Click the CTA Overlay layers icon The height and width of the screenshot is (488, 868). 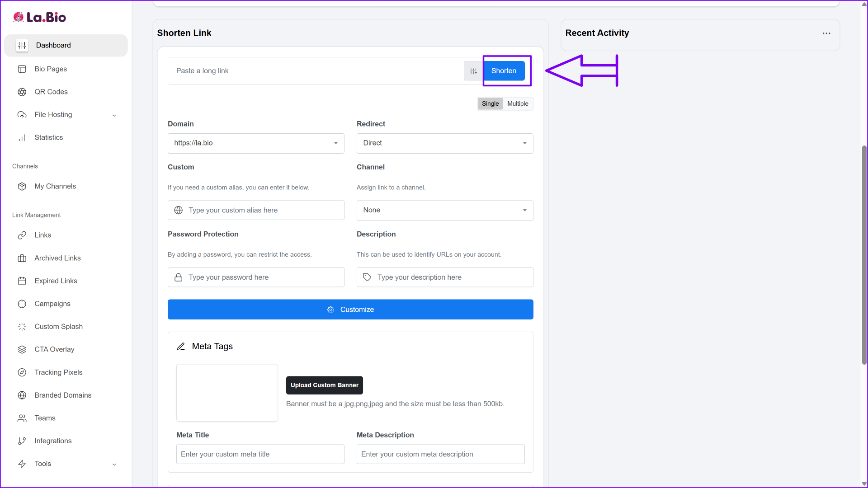(x=22, y=349)
